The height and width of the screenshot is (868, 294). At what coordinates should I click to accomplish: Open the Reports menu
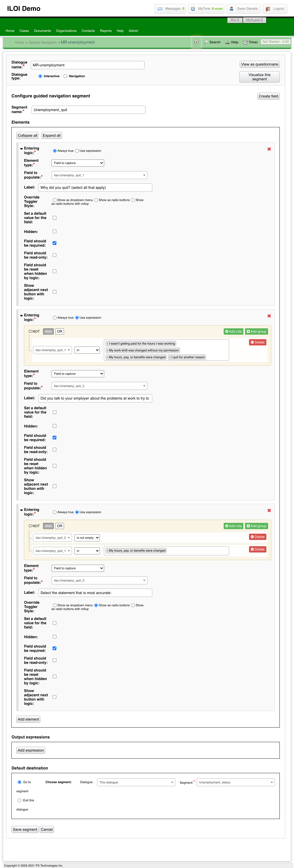point(106,31)
